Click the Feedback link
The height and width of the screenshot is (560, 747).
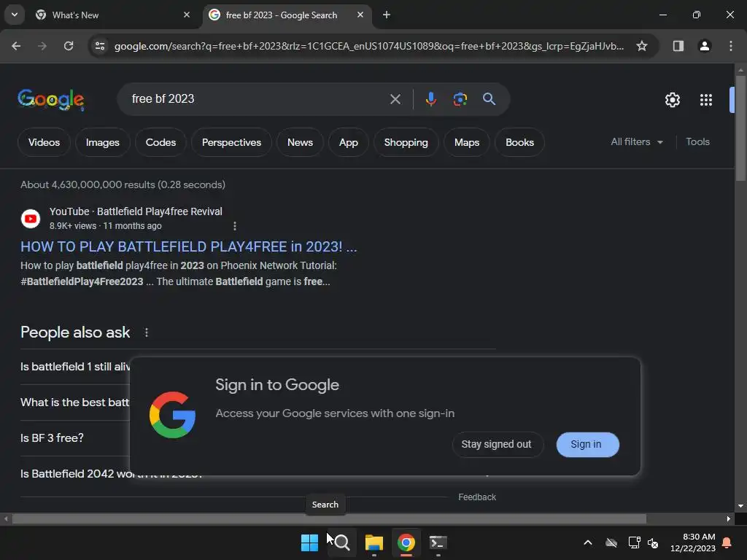coord(477,497)
